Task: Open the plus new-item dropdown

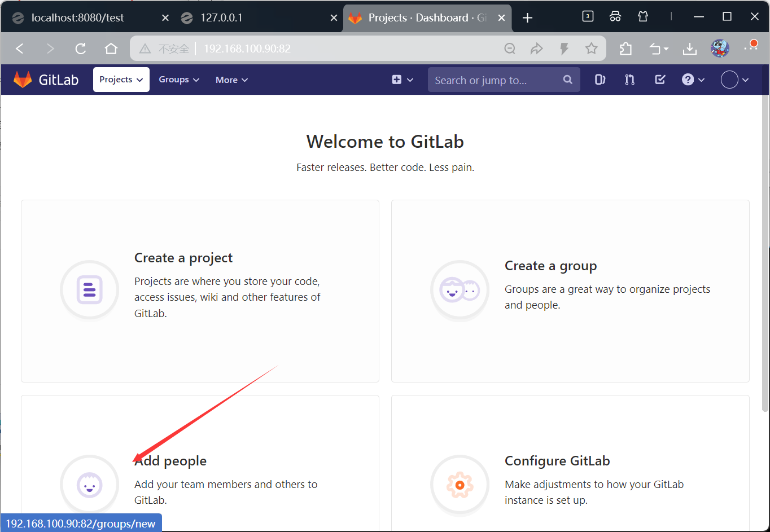Action: click(403, 80)
